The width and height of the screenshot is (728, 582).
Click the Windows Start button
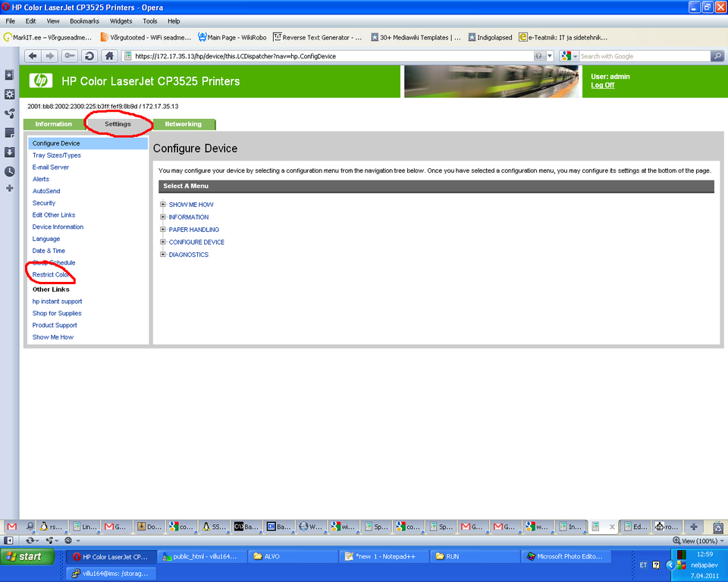pos(27,556)
